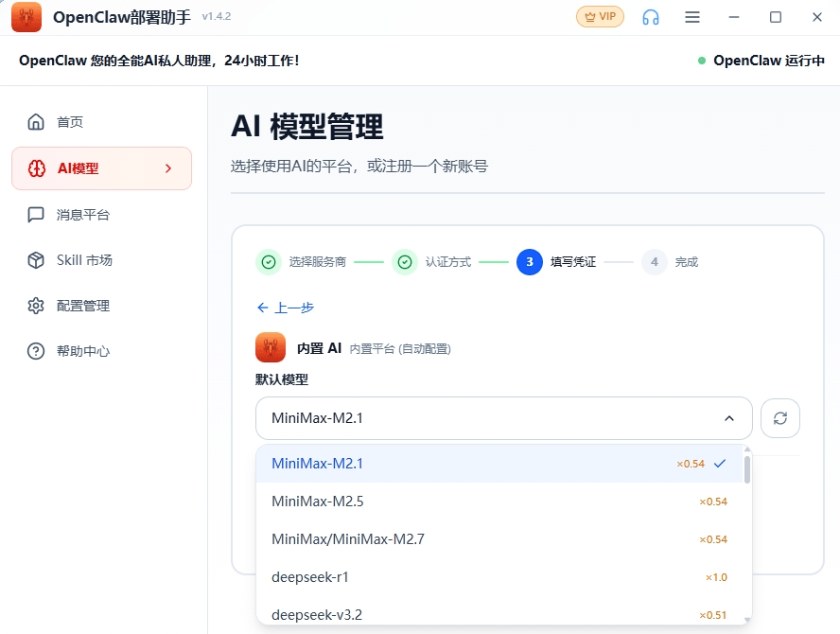The width and height of the screenshot is (840, 634).
Task: Click the ×1.0 multiplier for deepseek-r1
Action: (x=716, y=578)
